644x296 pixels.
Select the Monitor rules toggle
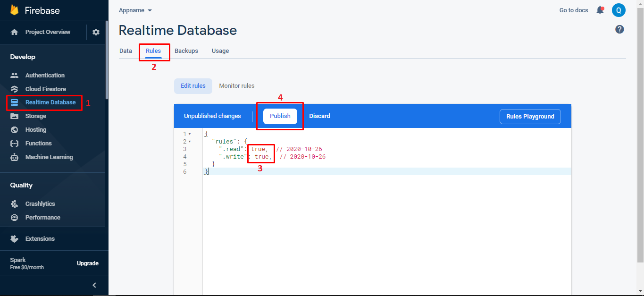(237, 86)
